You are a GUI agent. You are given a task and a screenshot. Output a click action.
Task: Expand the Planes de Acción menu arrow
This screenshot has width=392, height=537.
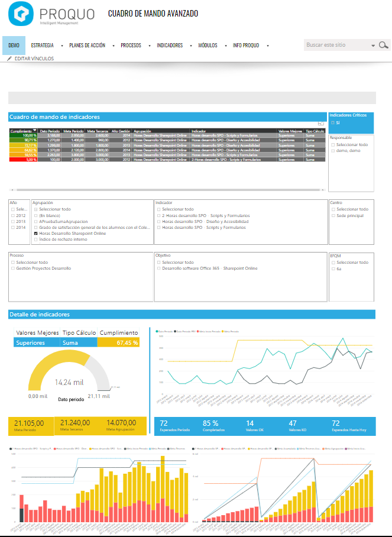point(114,46)
